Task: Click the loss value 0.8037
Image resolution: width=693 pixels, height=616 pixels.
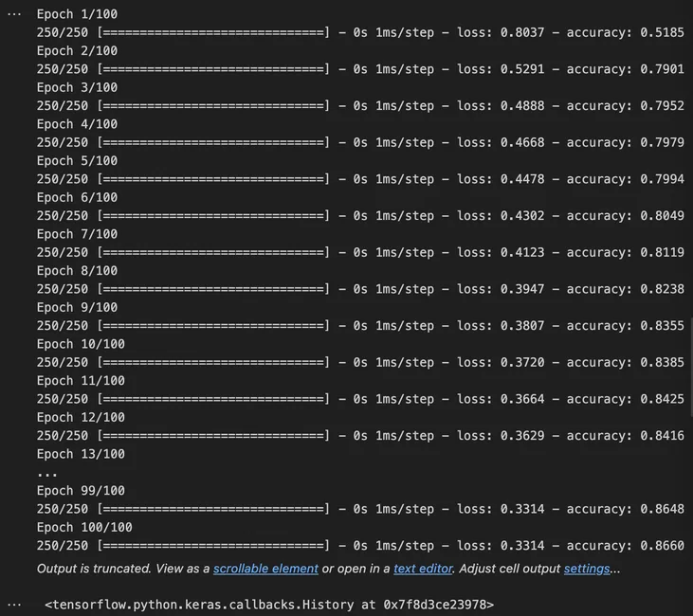Action: click(522, 33)
